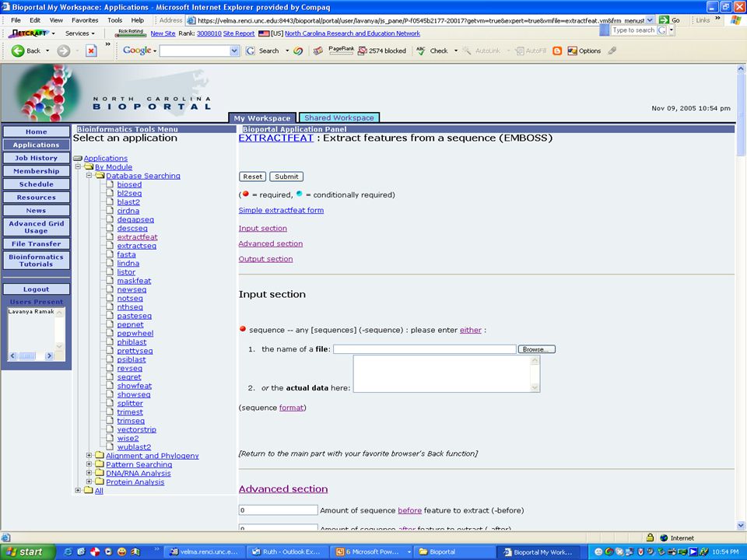Viewport: 747px width, 560px height.
Task: Click the Reset button
Action: click(252, 177)
